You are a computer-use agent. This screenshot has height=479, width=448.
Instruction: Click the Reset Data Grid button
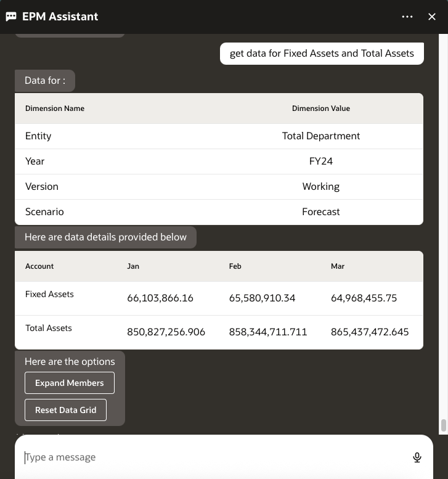click(66, 410)
